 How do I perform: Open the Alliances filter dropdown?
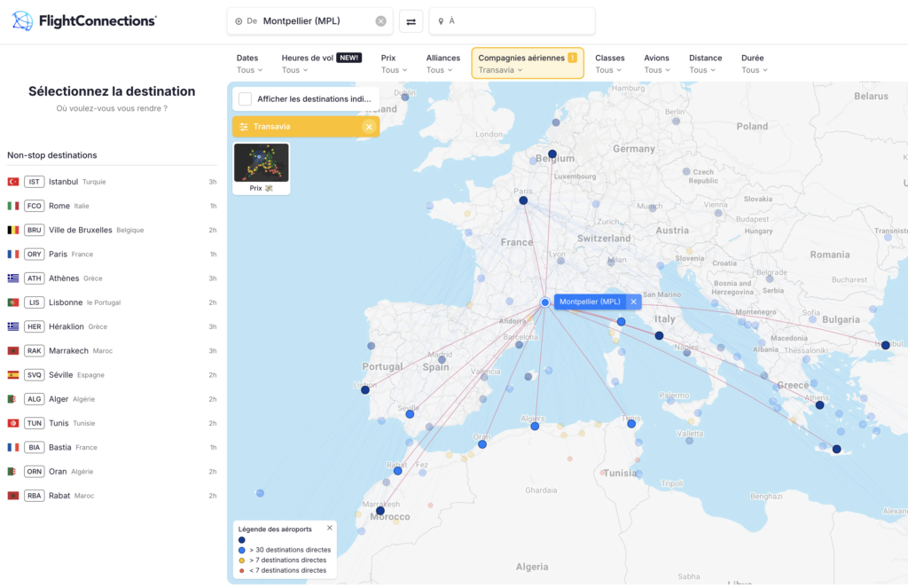pos(443,63)
